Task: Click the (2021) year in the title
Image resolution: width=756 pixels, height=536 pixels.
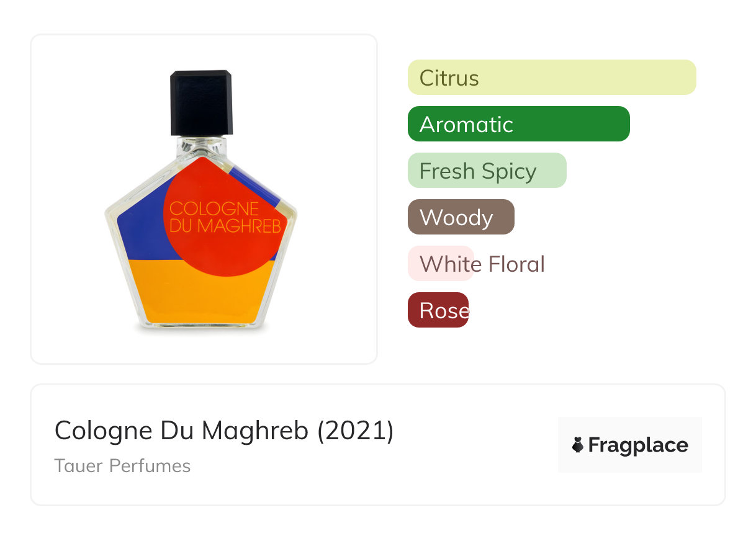Action: point(355,431)
